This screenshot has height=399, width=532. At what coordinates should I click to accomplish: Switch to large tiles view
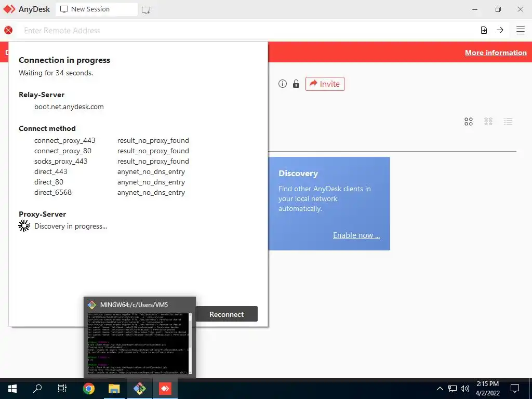pos(469,122)
